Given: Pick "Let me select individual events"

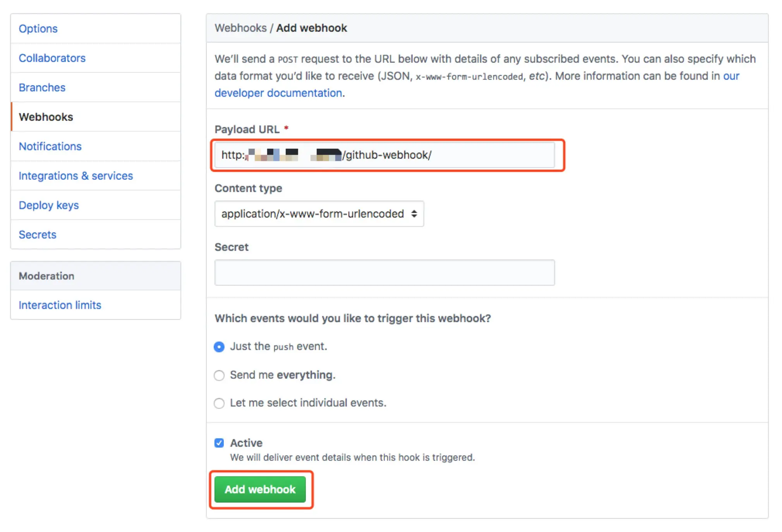Looking at the screenshot, I should 219,403.
